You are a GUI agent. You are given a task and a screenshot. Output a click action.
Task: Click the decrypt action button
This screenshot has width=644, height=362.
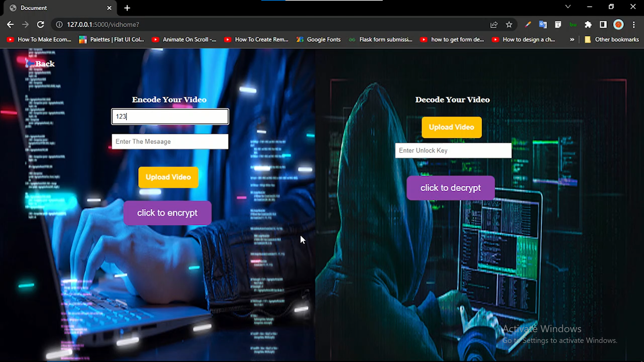451,188
